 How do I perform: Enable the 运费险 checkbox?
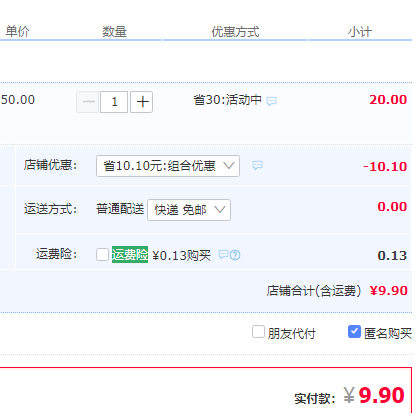102,254
